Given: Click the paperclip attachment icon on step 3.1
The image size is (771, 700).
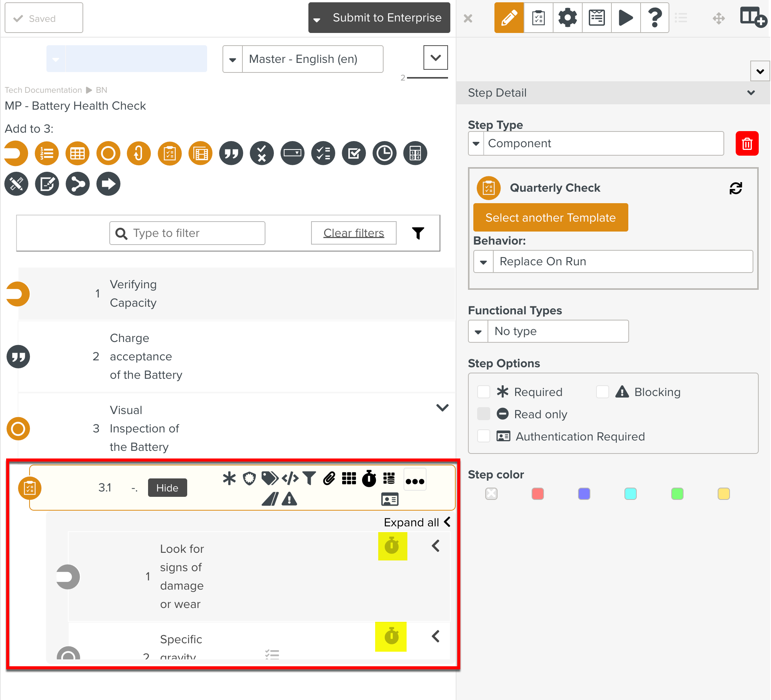Looking at the screenshot, I should coord(329,478).
